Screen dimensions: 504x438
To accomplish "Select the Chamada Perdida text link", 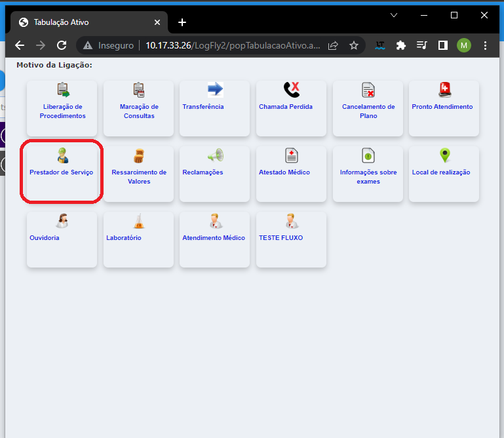I will [286, 107].
